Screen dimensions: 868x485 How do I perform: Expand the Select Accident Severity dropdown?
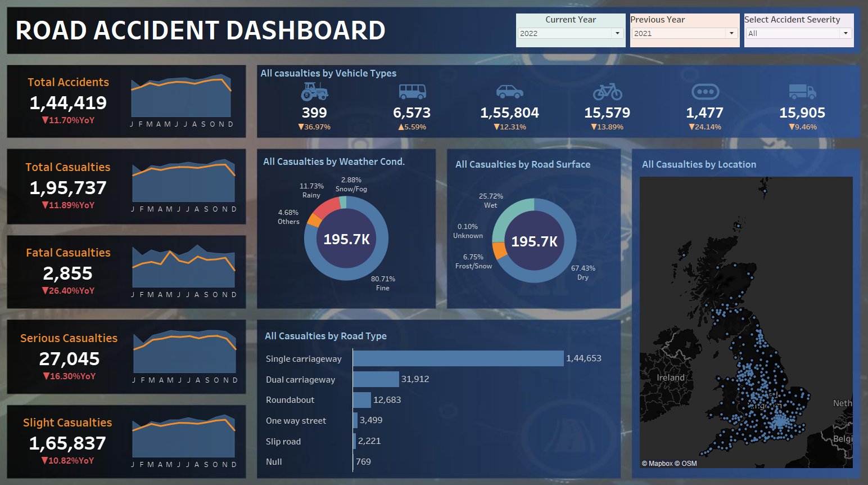coord(798,33)
